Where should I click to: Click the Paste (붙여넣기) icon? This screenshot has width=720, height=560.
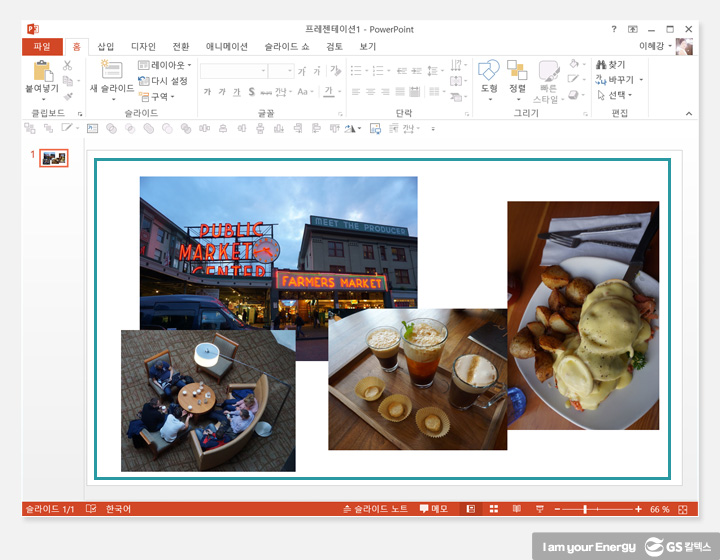coord(42,72)
